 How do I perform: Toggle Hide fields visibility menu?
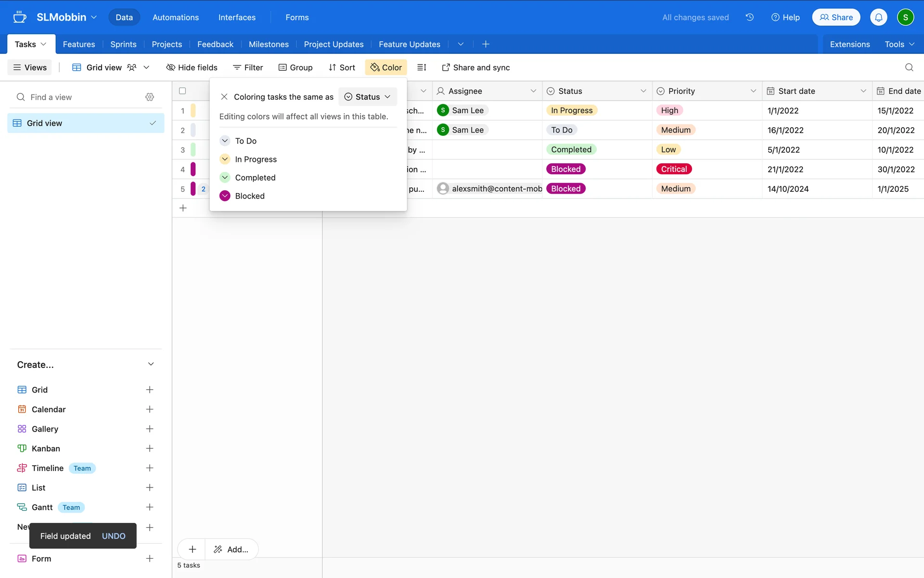tap(192, 67)
